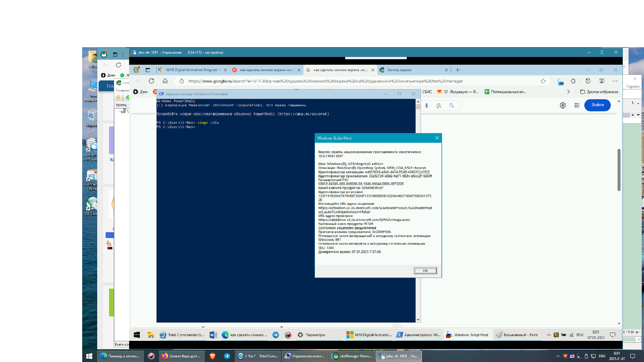The image size is (644, 362).
Task: Open local notification center
Action: click(x=633, y=356)
